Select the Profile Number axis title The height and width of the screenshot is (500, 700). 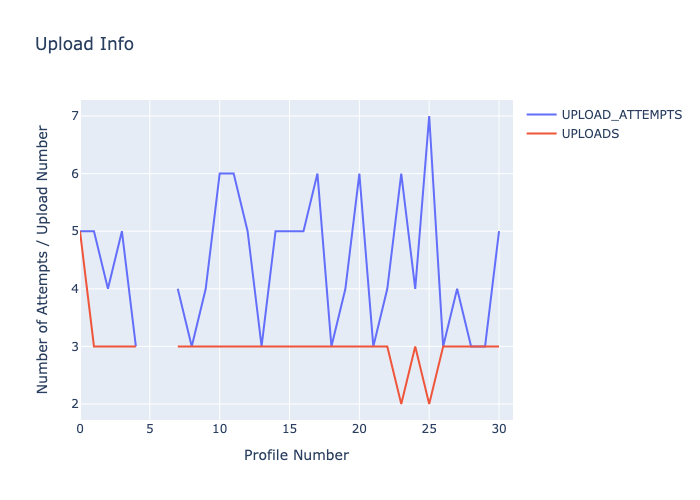pyautogui.click(x=296, y=455)
